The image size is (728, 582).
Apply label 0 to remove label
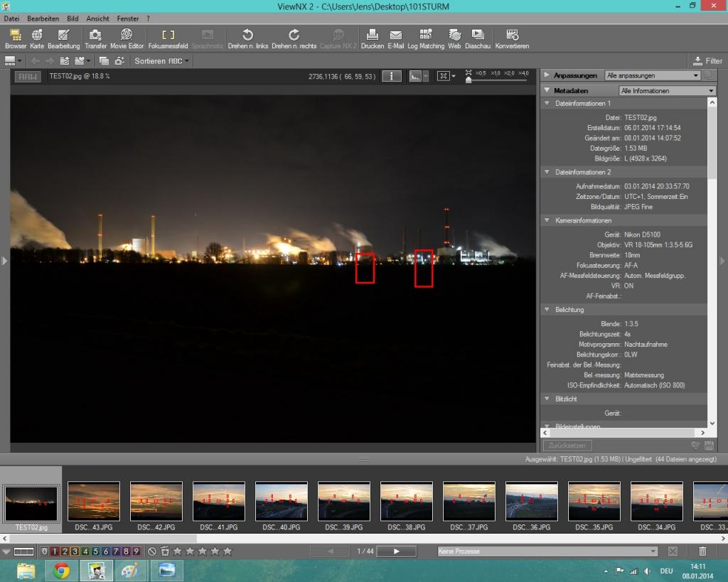click(x=44, y=551)
